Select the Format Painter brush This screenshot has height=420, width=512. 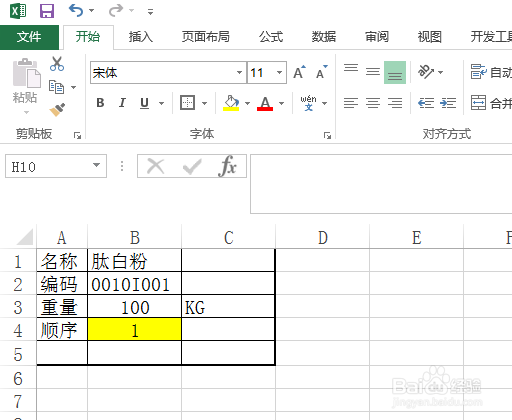57,110
